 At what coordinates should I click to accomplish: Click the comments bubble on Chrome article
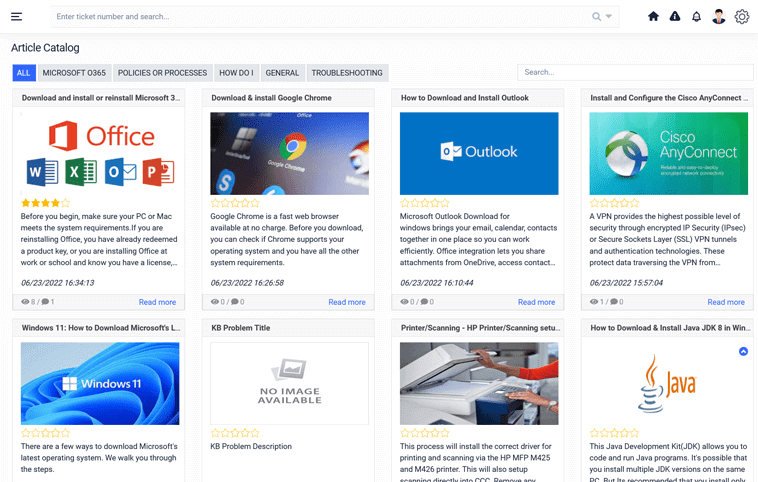234,302
